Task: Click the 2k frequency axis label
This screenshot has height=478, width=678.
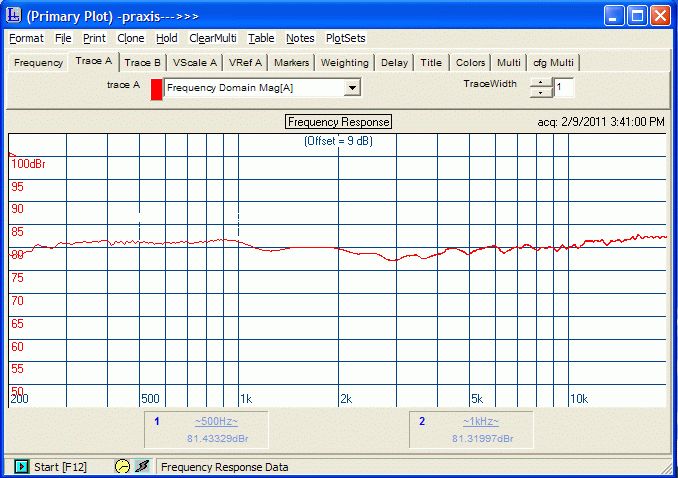Action: point(346,399)
